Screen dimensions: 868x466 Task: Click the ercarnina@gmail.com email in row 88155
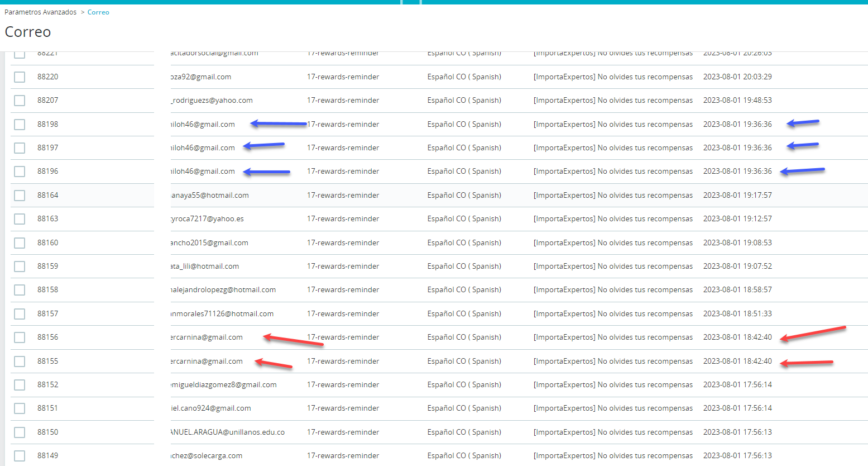207,361
